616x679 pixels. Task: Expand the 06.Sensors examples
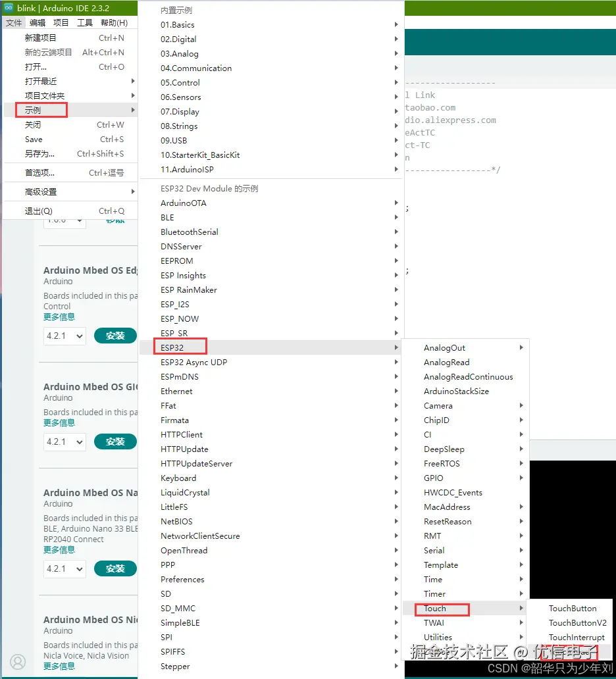point(271,97)
